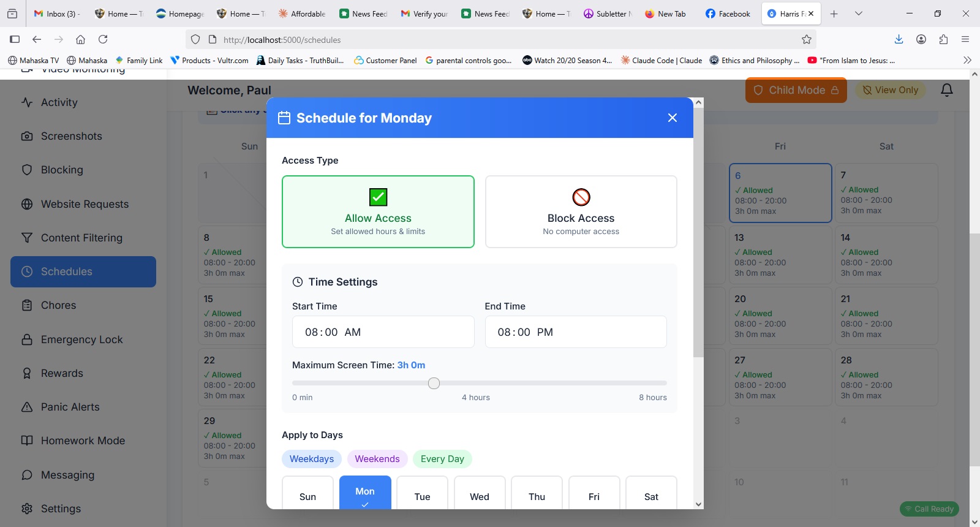
Task: Click the Content Filtering funnel icon
Action: coord(27,238)
